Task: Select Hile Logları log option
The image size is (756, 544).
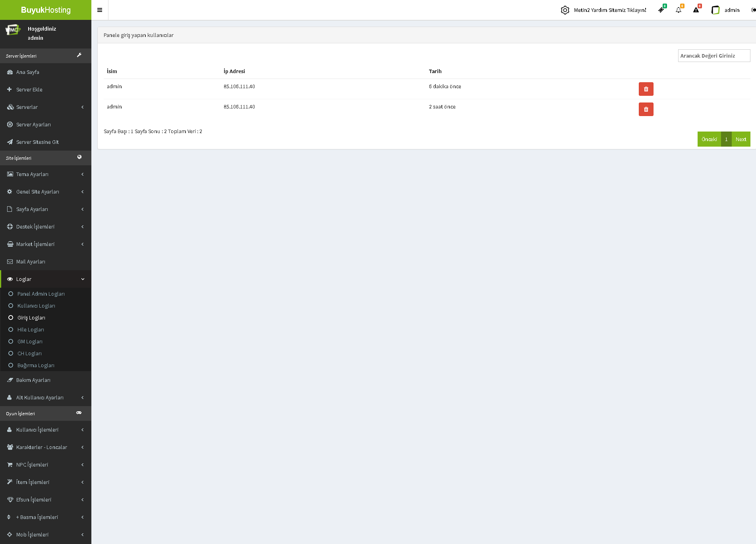Action: pos(31,330)
